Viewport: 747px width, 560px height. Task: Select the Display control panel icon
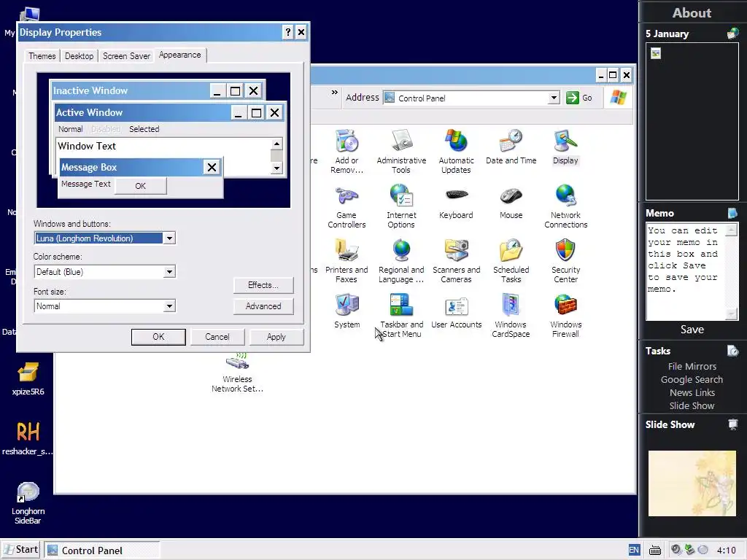(565, 147)
